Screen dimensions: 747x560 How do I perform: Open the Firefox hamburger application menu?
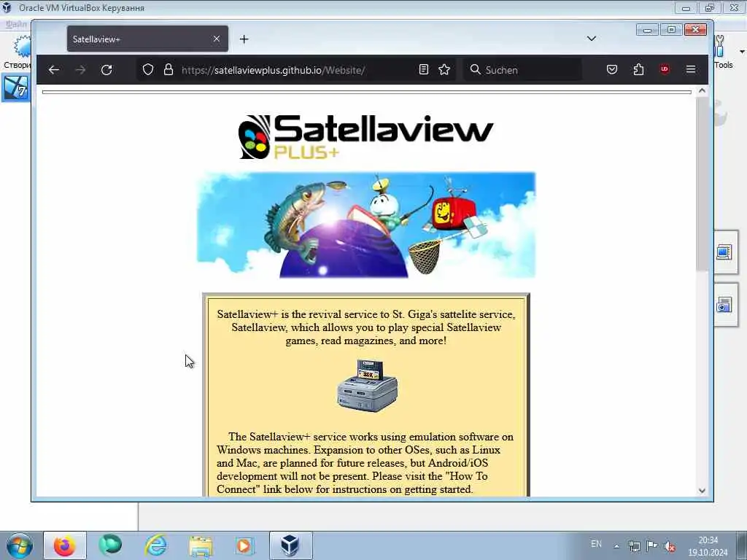(x=691, y=69)
